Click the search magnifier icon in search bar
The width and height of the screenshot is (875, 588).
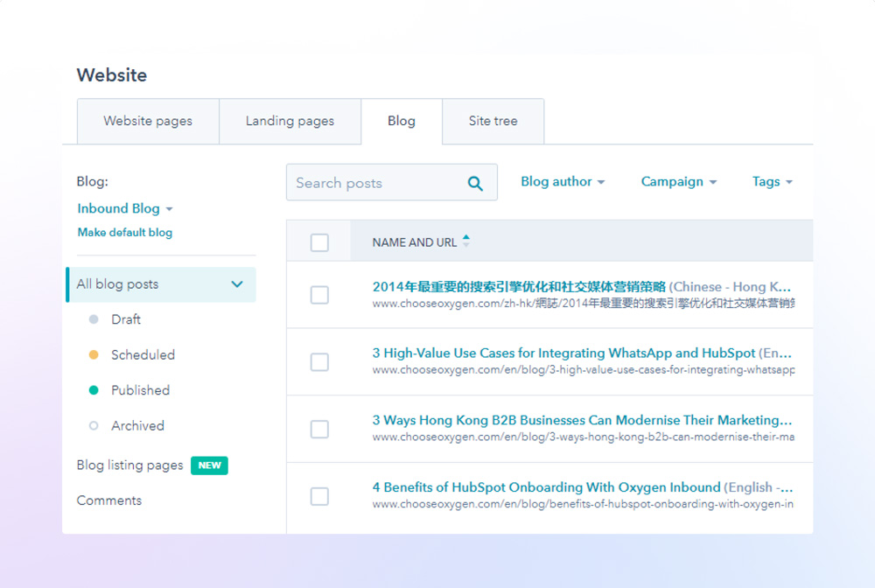475,183
